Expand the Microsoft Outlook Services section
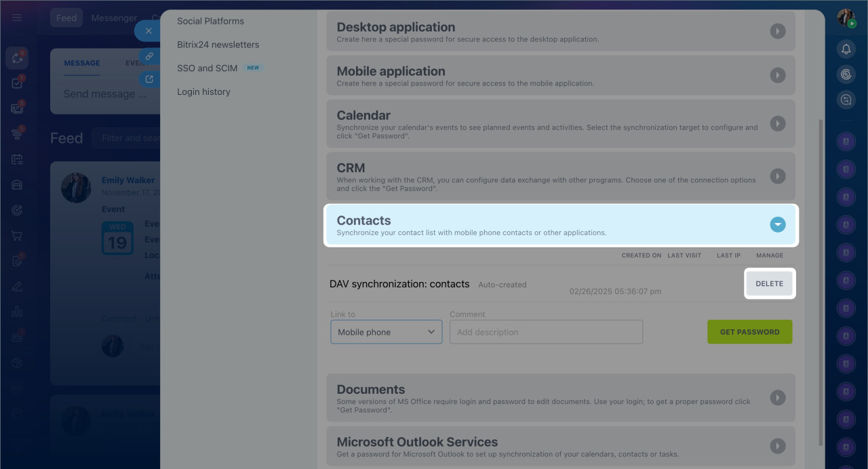The height and width of the screenshot is (469, 868). coord(777,446)
